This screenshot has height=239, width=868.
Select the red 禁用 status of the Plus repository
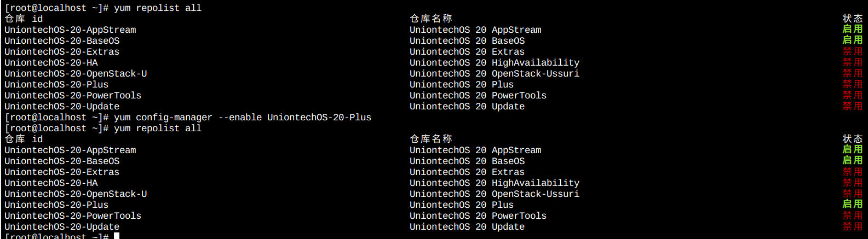click(852, 84)
